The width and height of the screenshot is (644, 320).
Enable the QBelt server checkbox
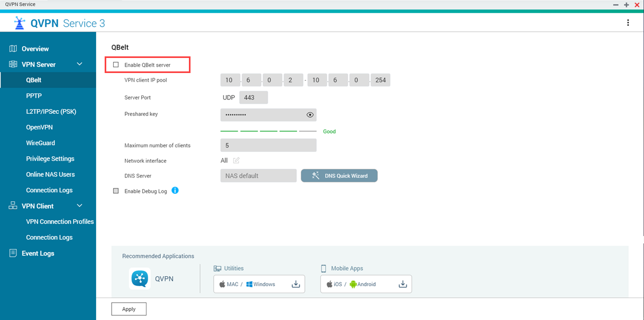pyautogui.click(x=116, y=65)
